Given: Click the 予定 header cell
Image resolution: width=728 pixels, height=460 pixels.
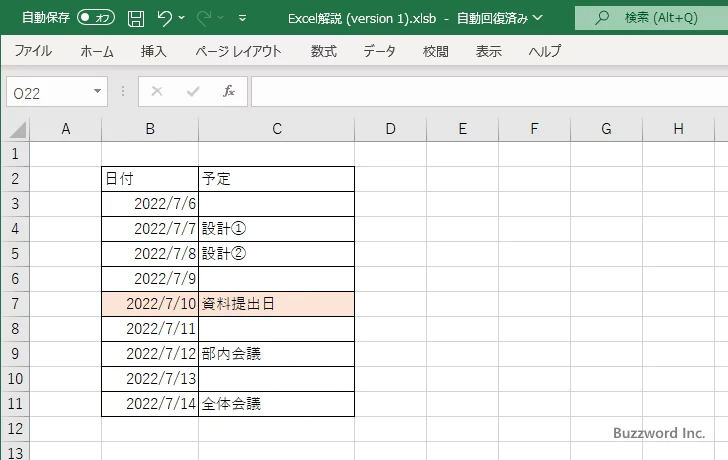Looking at the screenshot, I should click(x=276, y=179).
